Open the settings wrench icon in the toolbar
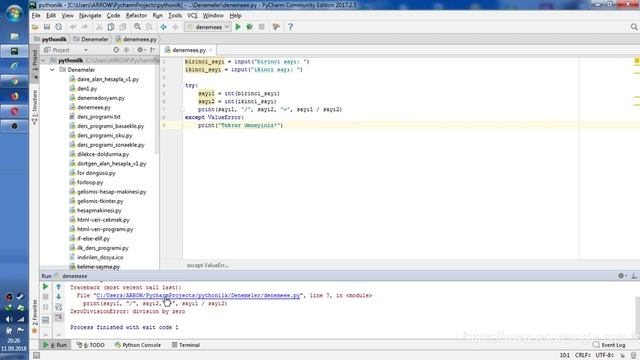The height and width of the screenshot is (360, 640). [x=276, y=27]
